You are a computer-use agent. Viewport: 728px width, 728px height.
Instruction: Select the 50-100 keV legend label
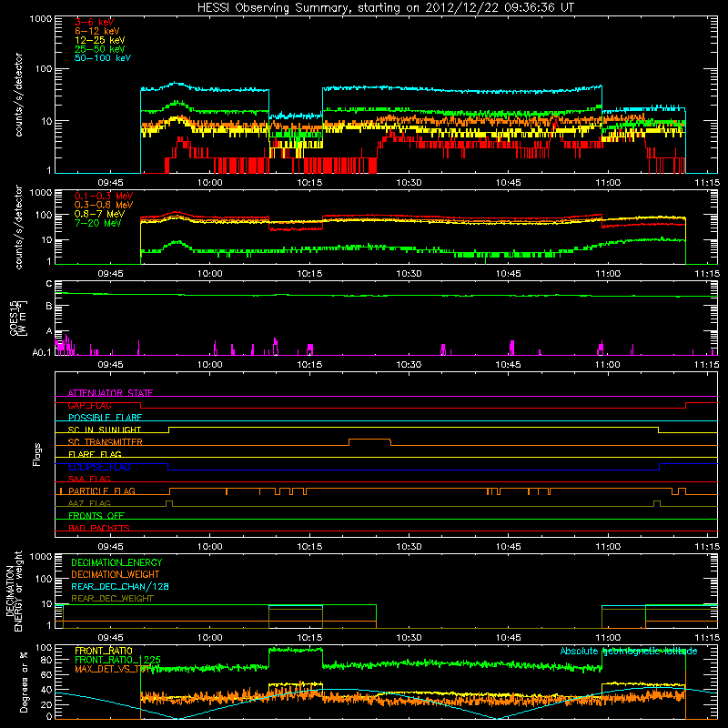[x=103, y=58]
